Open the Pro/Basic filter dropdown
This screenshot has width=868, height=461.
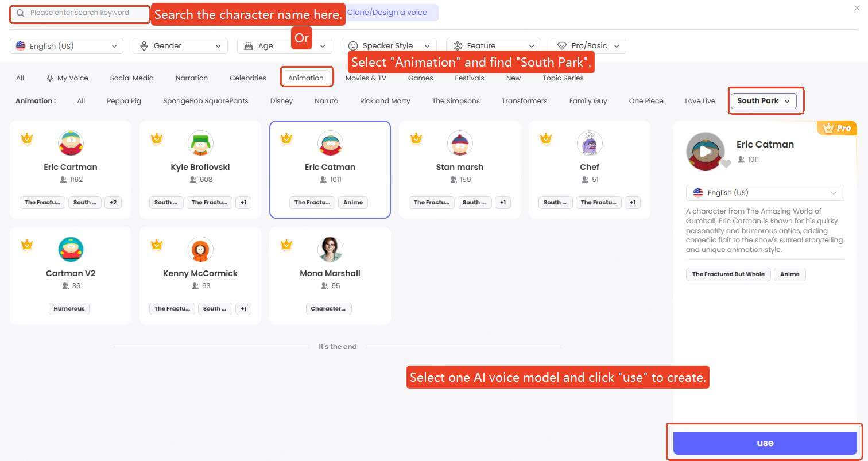pyautogui.click(x=588, y=46)
